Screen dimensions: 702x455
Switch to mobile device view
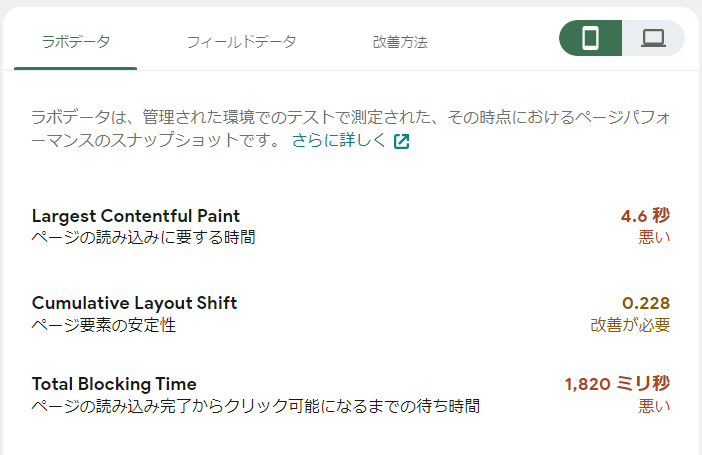[590, 39]
